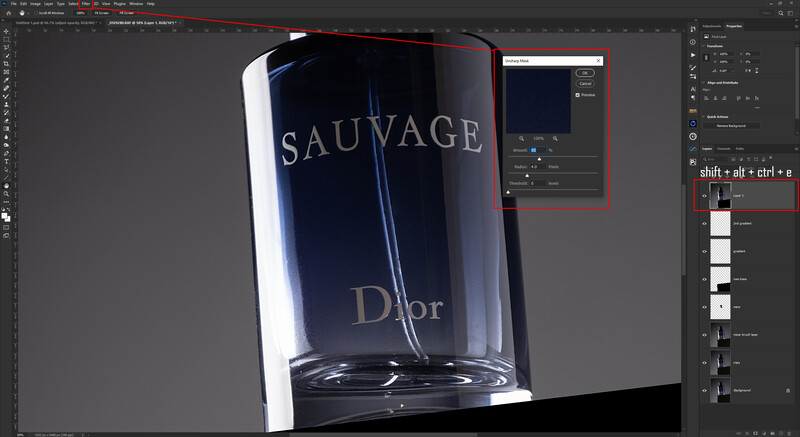Select the Lasso tool
Viewport: 800px width, 437px height.
(x=7, y=47)
